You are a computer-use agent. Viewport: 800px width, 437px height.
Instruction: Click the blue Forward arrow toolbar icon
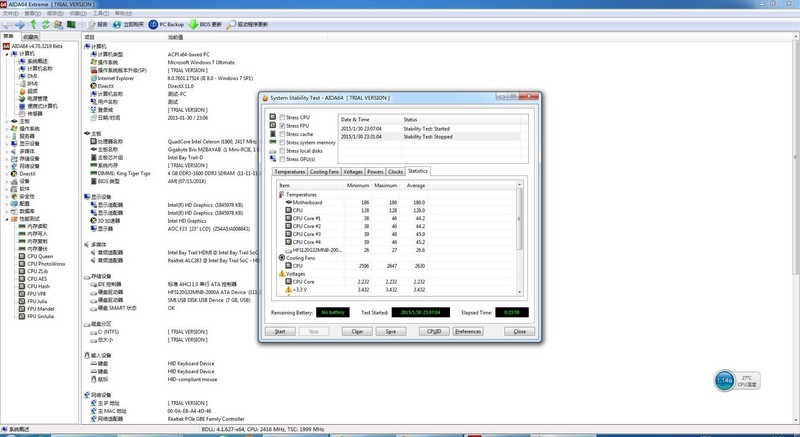[x=20, y=24]
